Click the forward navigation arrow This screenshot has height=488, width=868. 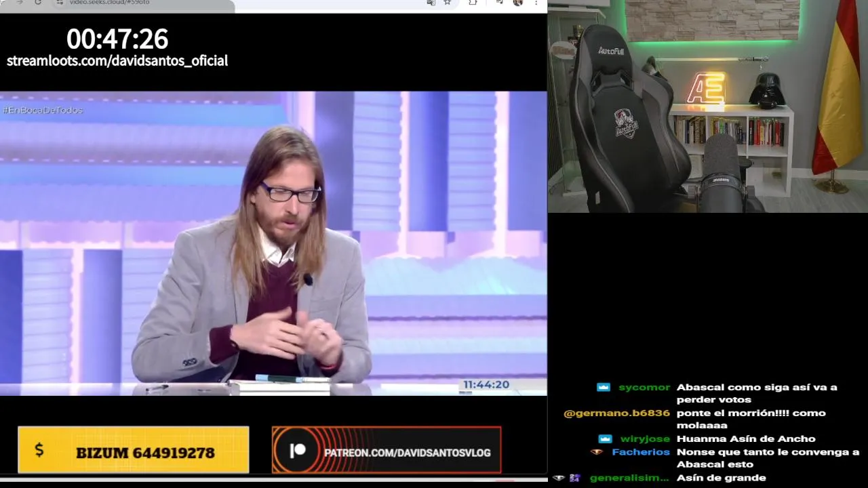click(19, 3)
